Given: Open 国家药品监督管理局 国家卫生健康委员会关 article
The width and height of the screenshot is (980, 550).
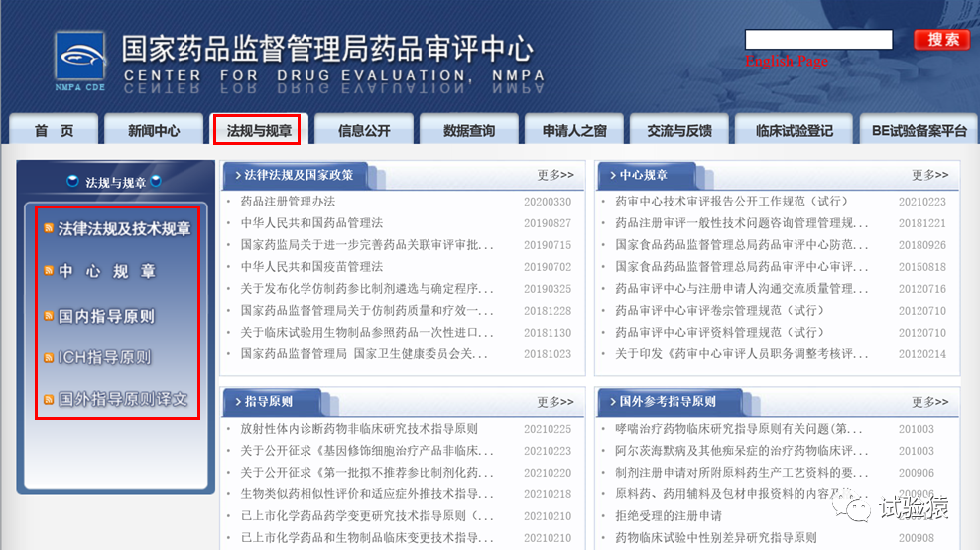Looking at the screenshot, I should tap(364, 354).
